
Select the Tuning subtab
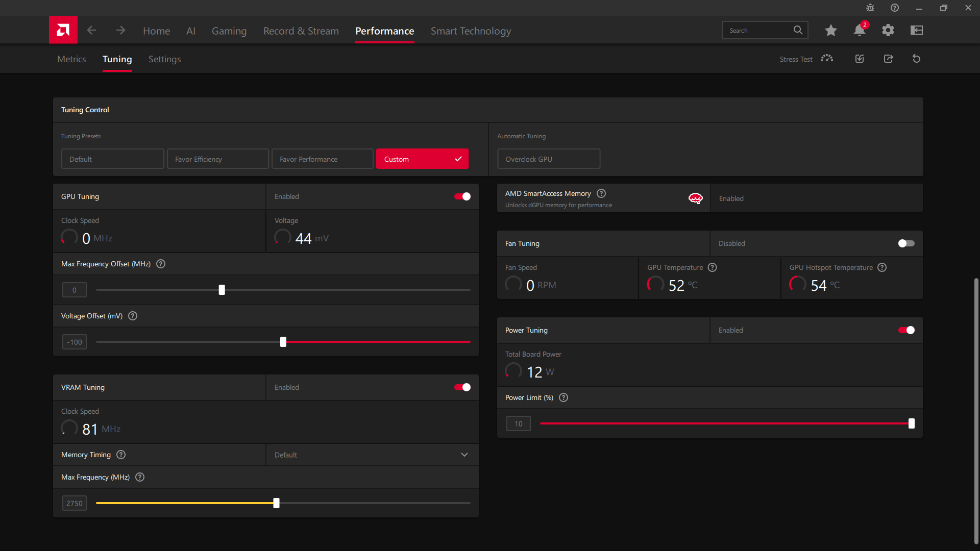(x=117, y=59)
